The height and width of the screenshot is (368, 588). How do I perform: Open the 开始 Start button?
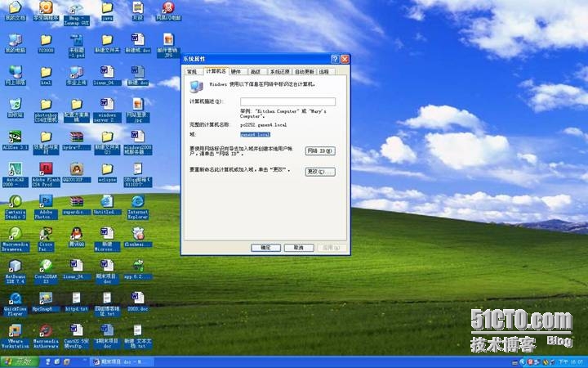(x=19, y=361)
